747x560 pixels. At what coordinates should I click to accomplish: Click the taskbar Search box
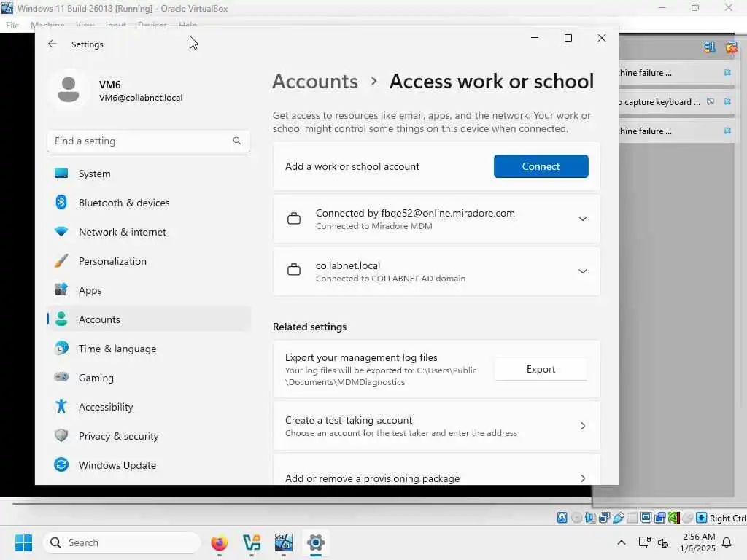[x=122, y=542]
